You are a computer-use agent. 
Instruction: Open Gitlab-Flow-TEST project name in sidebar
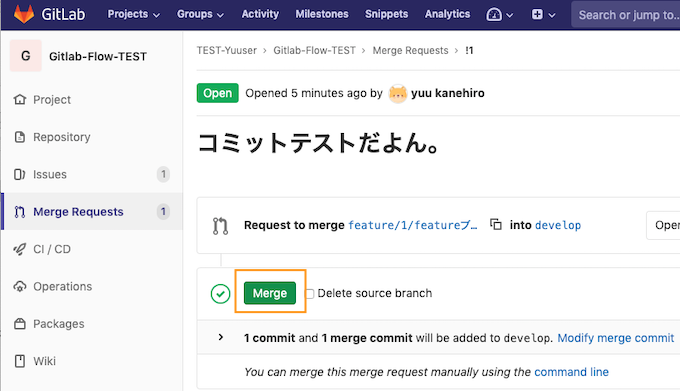[x=98, y=56]
